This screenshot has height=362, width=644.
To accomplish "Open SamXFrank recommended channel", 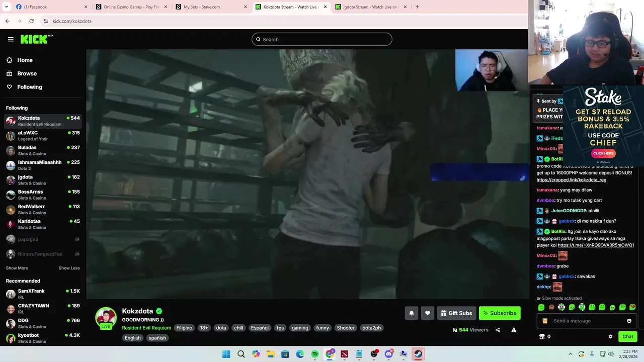I will click(x=43, y=294).
